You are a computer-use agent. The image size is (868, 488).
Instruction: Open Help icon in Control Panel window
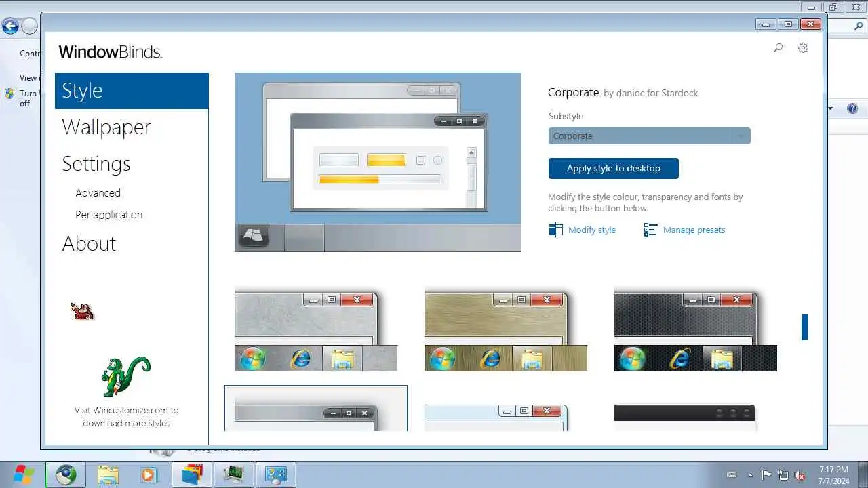(852, 108)
